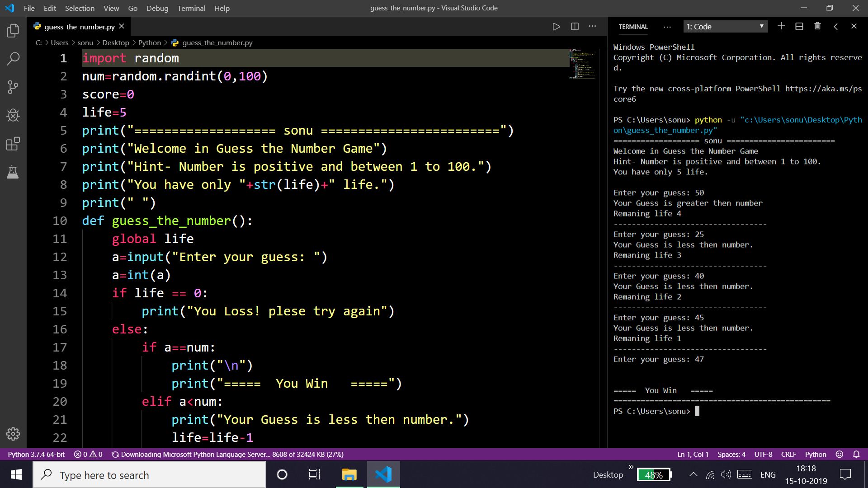Click Downloading Python Language Server status
Image resolution: width=868 pixels, height=488 pixels.
click(228, 454)
